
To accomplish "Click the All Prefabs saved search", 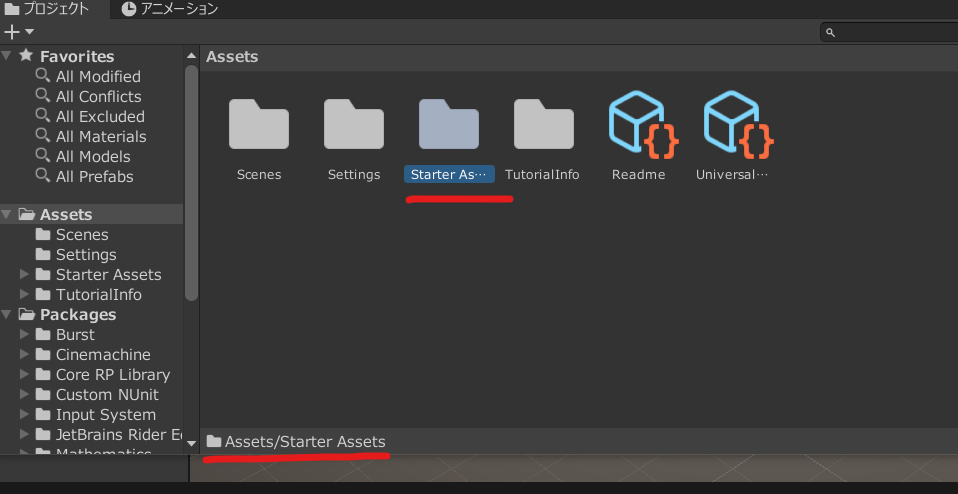I will coord(94,176).
